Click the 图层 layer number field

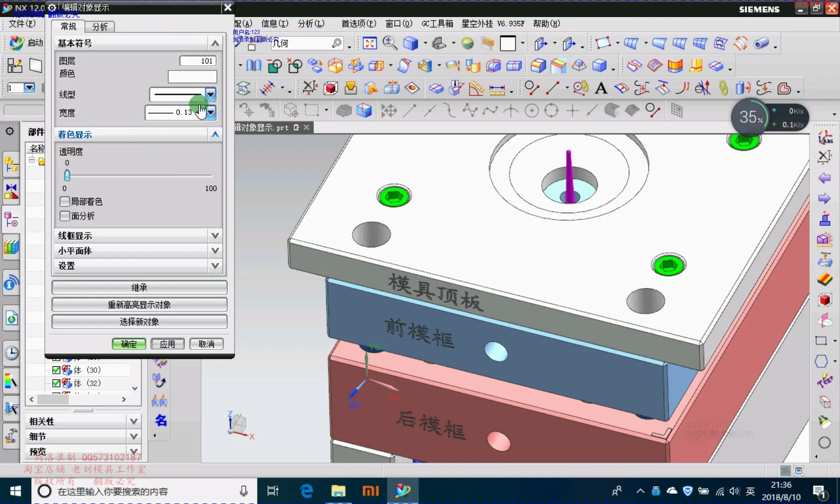pos(198,61)
